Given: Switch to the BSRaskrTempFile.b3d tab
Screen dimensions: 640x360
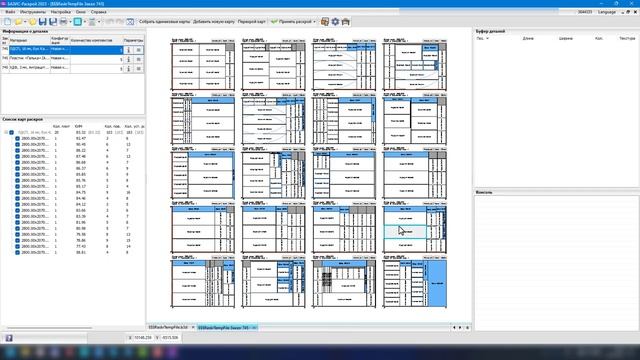Looking at the screenshot, I should tap(168, 327).
